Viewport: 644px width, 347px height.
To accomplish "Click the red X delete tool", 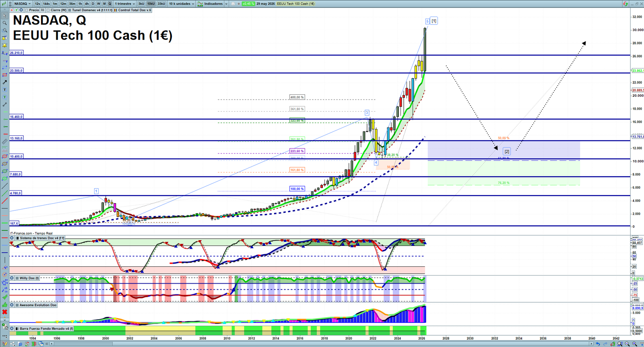I will pos(4,312).
